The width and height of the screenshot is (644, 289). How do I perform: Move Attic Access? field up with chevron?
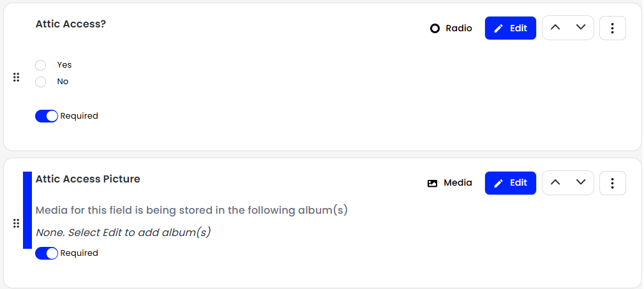555,27
